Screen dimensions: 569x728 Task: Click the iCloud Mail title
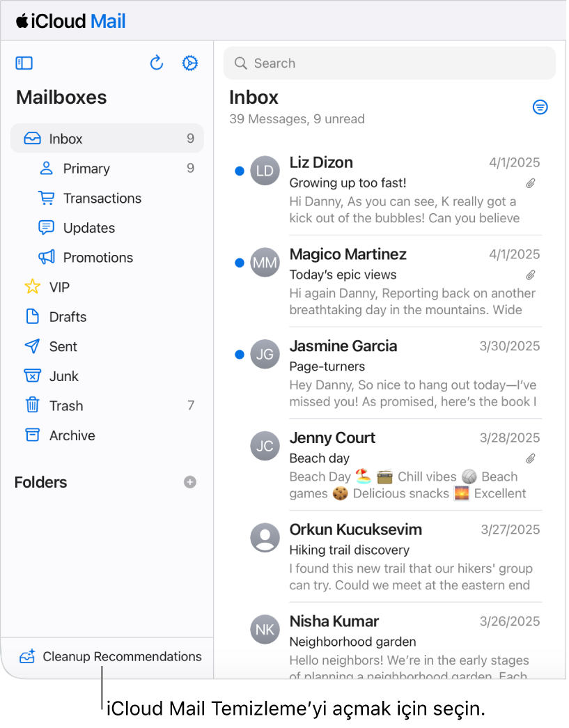70,21
